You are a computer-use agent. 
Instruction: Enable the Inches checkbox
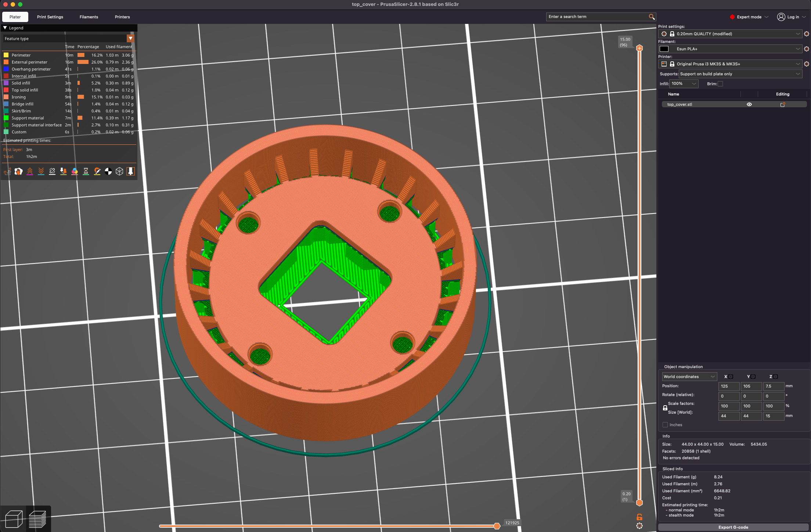pyautogui.click(x=665, y=425)
